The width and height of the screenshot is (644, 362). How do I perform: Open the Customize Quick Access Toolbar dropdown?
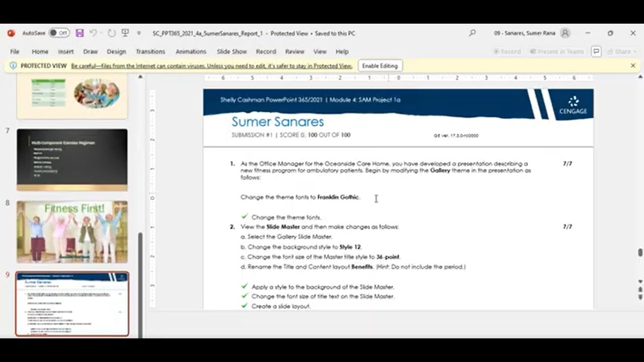pos(139,33)
